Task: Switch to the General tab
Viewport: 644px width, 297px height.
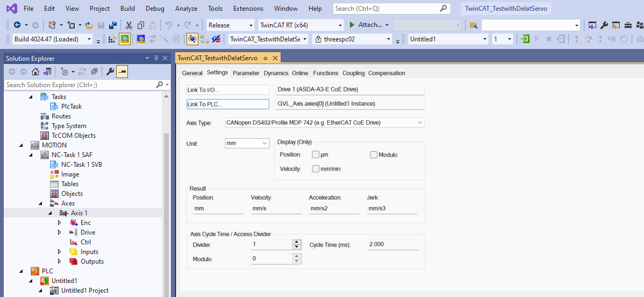Action: pos(192,73)
